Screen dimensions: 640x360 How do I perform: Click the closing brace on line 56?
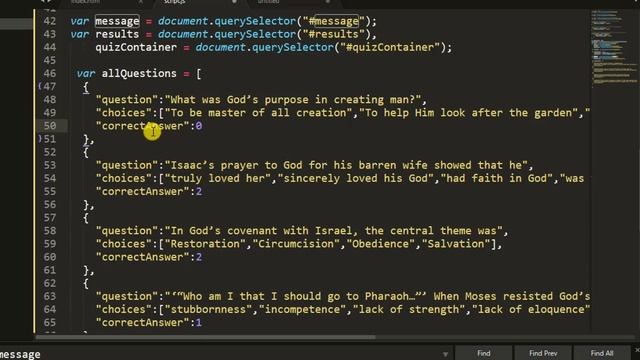click(86, 204)
